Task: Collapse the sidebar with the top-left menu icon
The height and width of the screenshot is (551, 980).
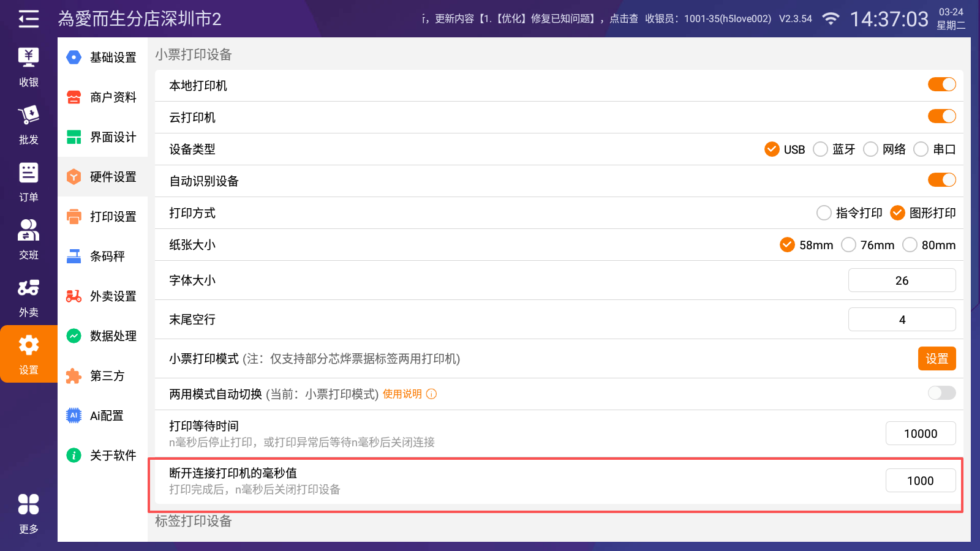Action: 28,19
